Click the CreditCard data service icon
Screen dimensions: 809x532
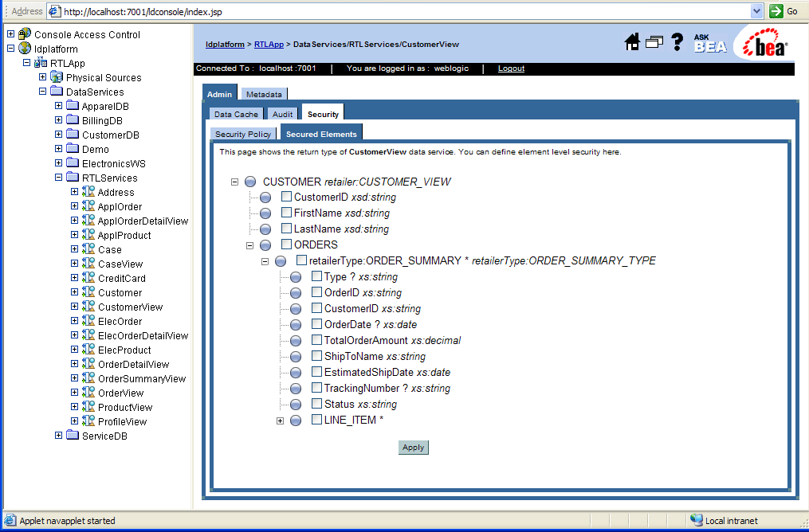pyautogui.click(x=88, y=278)
